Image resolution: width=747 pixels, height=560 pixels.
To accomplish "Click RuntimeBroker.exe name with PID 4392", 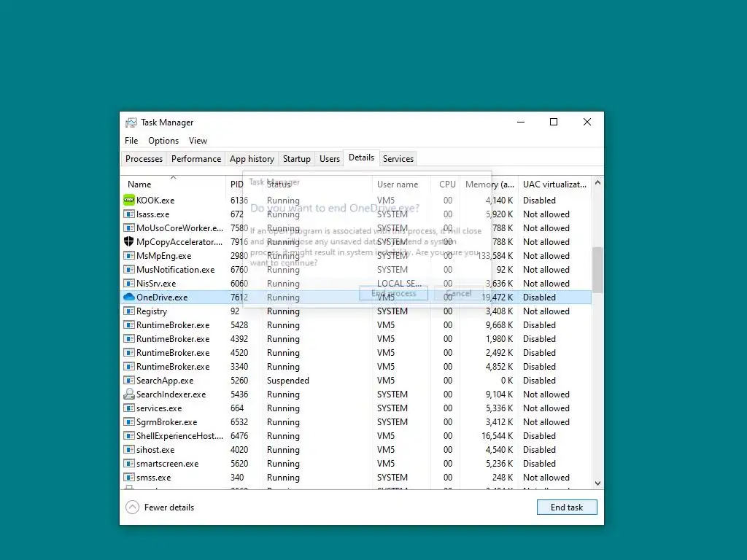I will coord(173,338).
